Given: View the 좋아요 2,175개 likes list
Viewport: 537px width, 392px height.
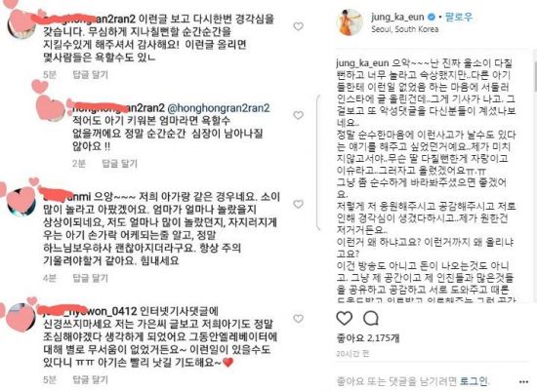Looking at the screenshot, I should 368,338.
